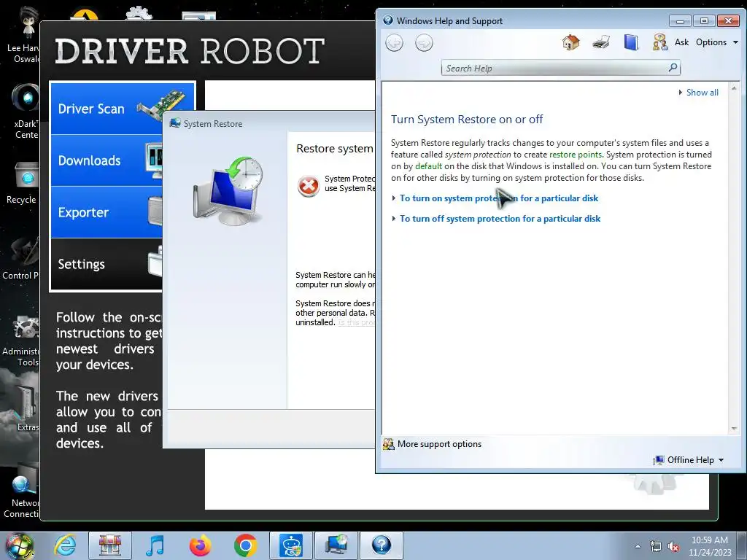Open Administrative Tools desktop icon
This screenshot has height=560, width=747.
[x=21, y=340]
